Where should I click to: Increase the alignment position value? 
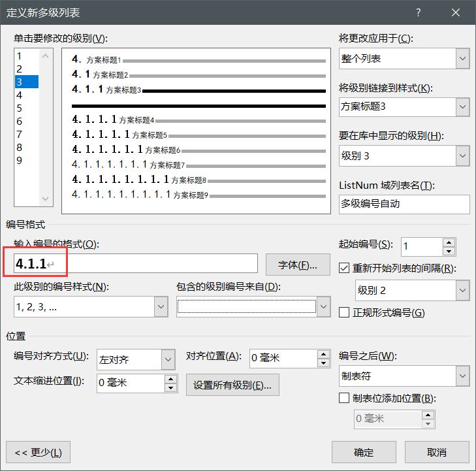click(x=323, y=354)
